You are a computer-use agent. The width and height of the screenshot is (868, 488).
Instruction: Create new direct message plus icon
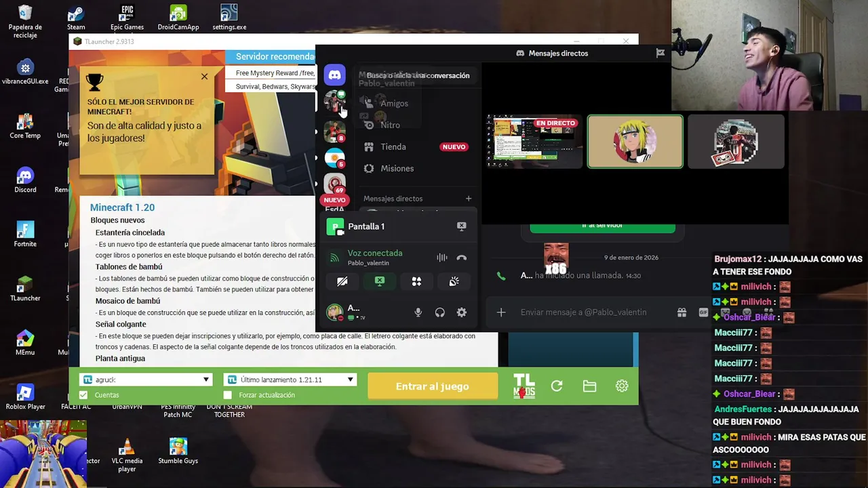(x=469, y=199)
